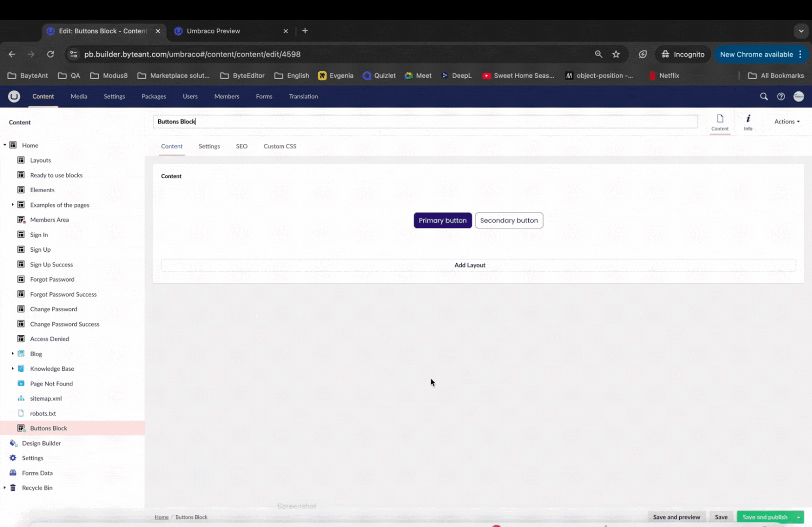Screen dimensions: 812x527
Task: Click the Content document icon
Action: pos(720,122)
